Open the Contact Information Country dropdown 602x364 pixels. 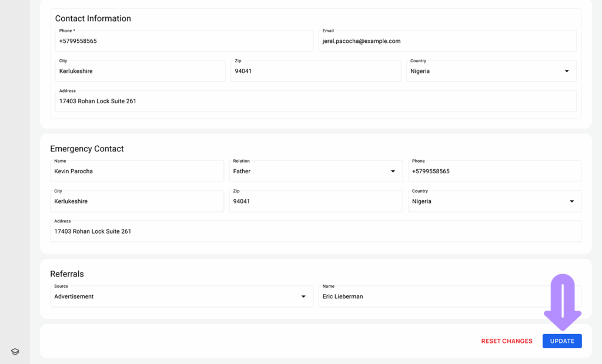tap(490, 71)
